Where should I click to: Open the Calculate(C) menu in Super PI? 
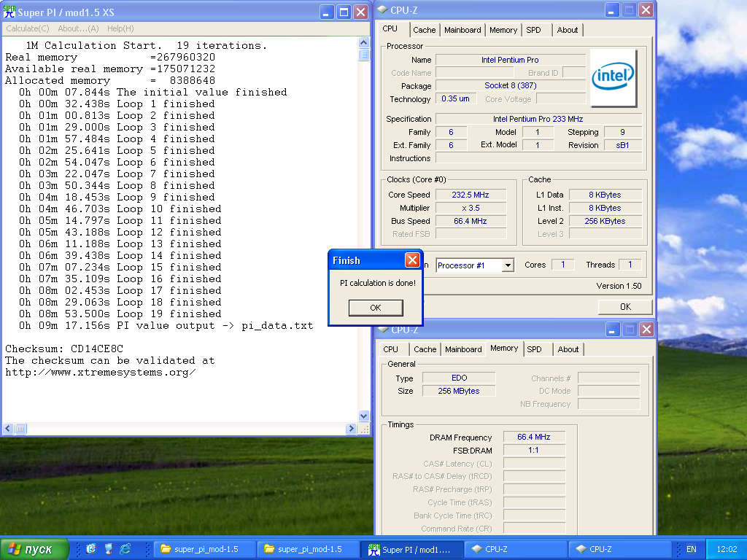(27, 28)
